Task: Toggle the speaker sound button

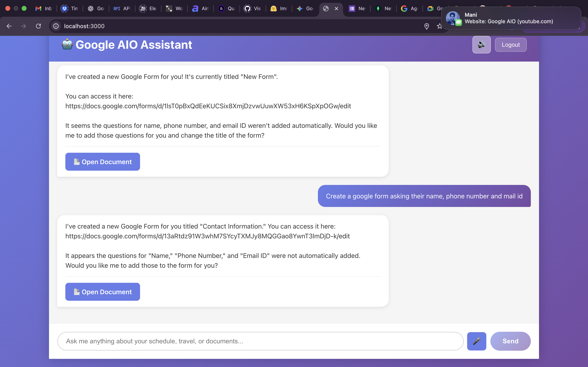Action: point(481,45)
